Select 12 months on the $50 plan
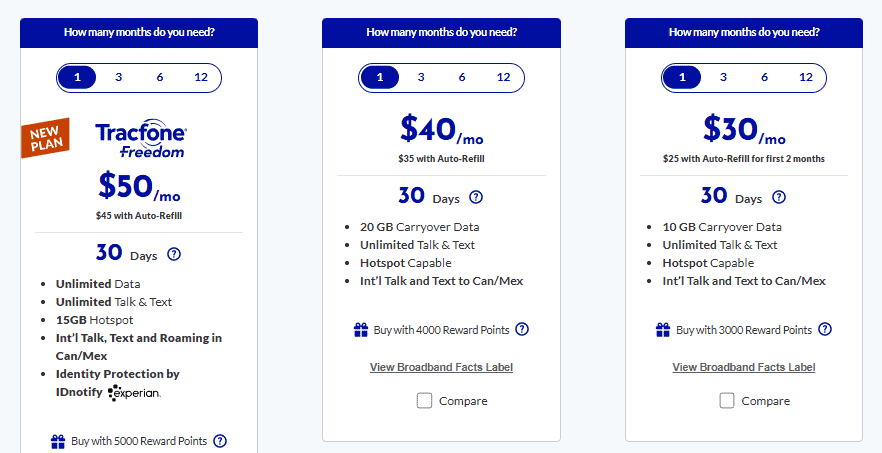This screenshot has width=882, height=453. click(201, 77)
